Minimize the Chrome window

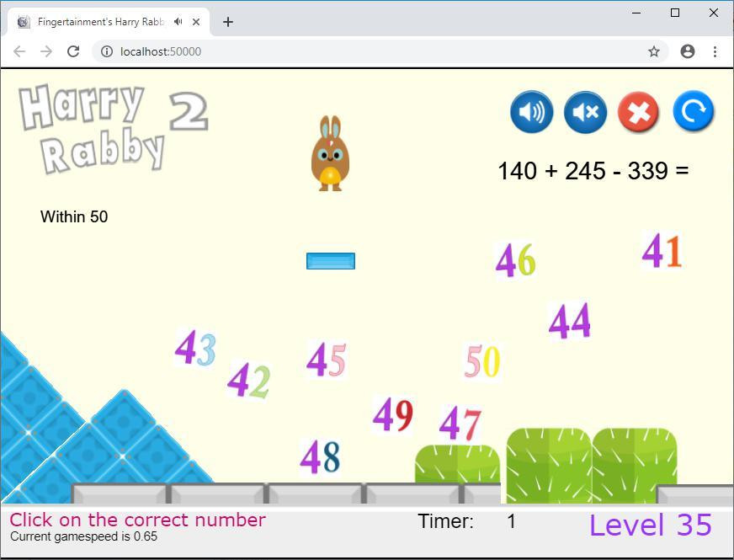click(x=636, y=13)
